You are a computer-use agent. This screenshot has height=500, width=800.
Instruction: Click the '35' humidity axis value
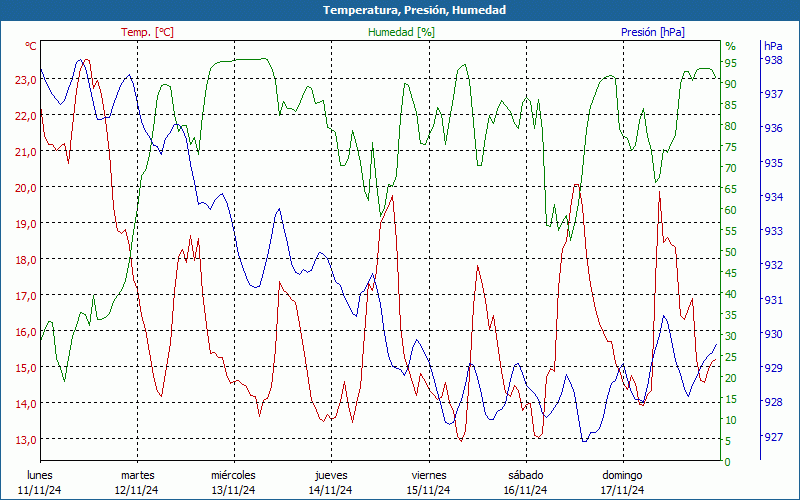(x=731, y=315)
